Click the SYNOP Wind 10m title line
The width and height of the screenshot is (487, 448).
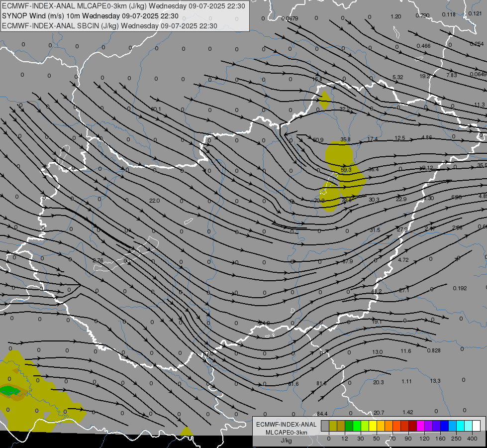point(90,16)
